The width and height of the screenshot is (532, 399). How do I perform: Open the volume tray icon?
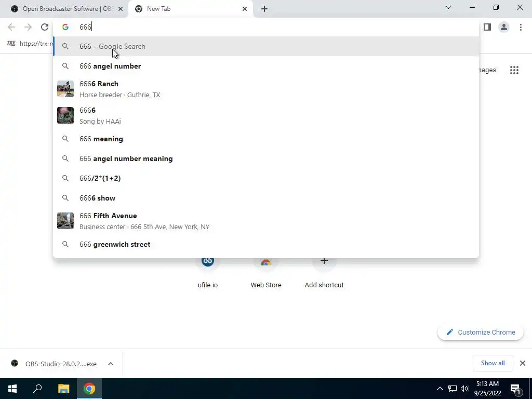(x=464, y=389)
